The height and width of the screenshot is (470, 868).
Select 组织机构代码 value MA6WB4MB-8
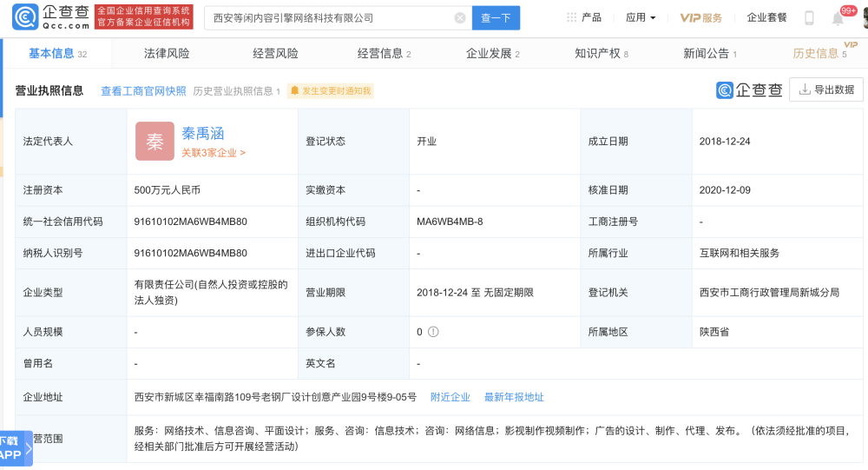[450, 222]
